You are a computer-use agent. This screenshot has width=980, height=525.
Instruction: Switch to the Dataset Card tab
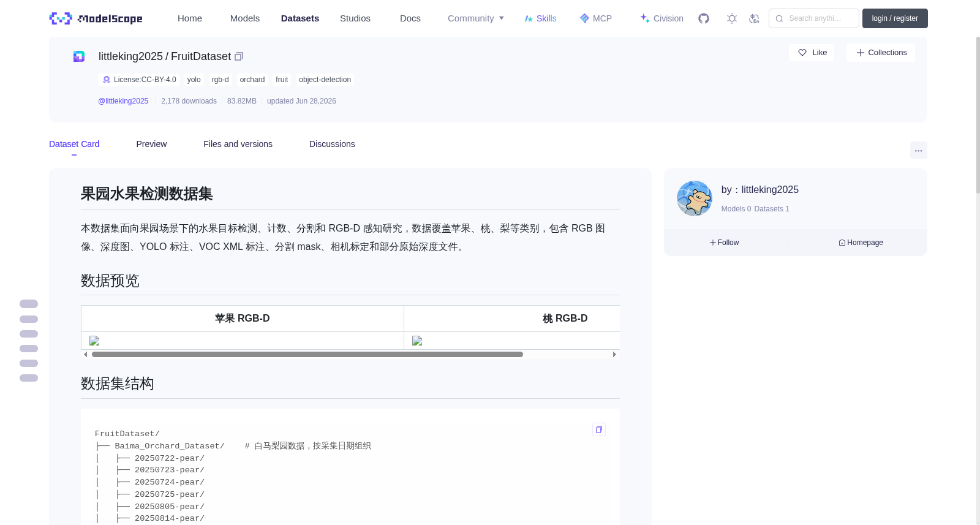pyautogui.click(x=74, y=144)
